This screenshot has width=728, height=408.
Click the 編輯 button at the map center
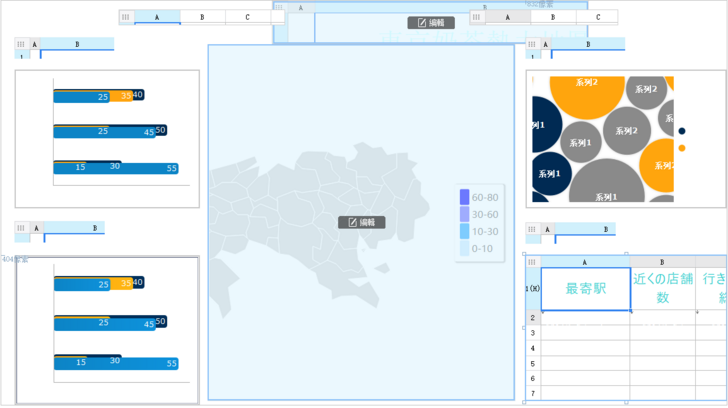pyautogui.click(x=361, y=222)
